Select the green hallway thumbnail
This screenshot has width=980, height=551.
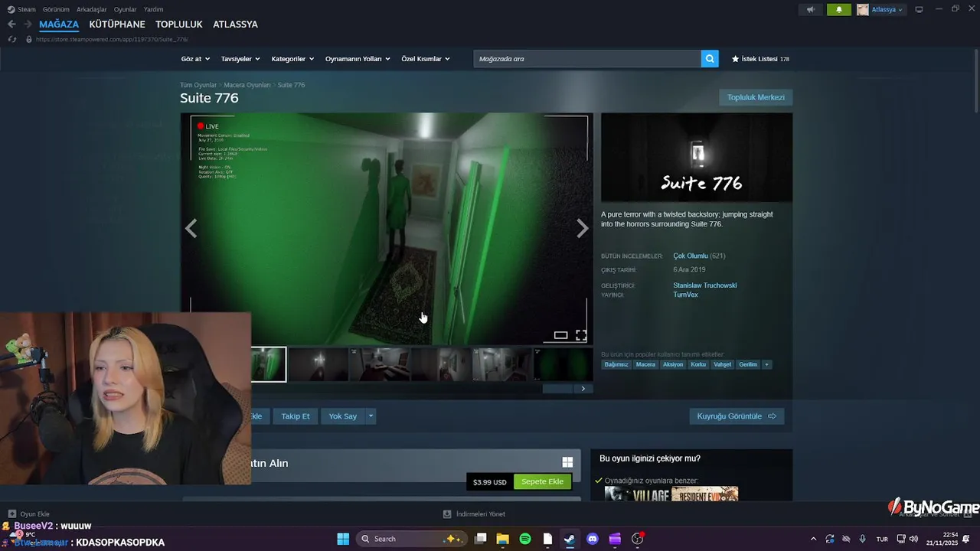point(269,364)
